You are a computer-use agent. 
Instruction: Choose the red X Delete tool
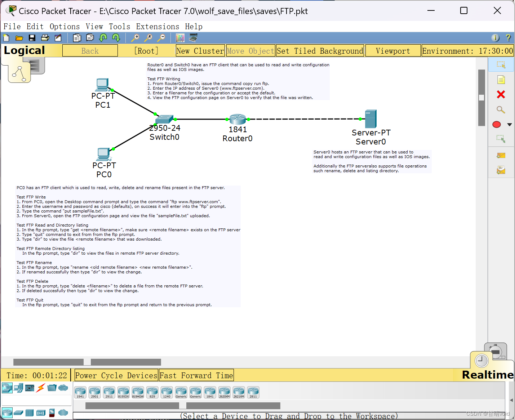(x=501, y=94)
